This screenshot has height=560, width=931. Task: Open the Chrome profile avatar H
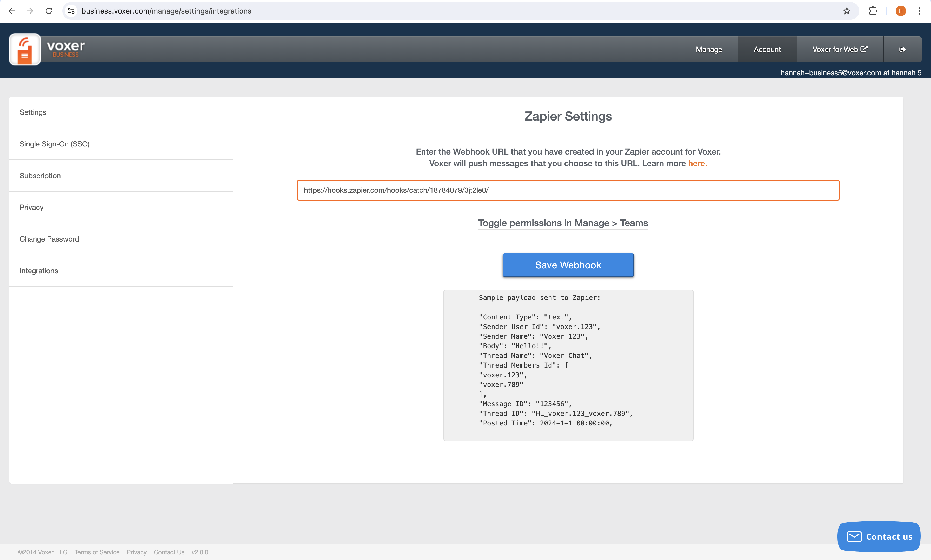(x=900, y=11)
